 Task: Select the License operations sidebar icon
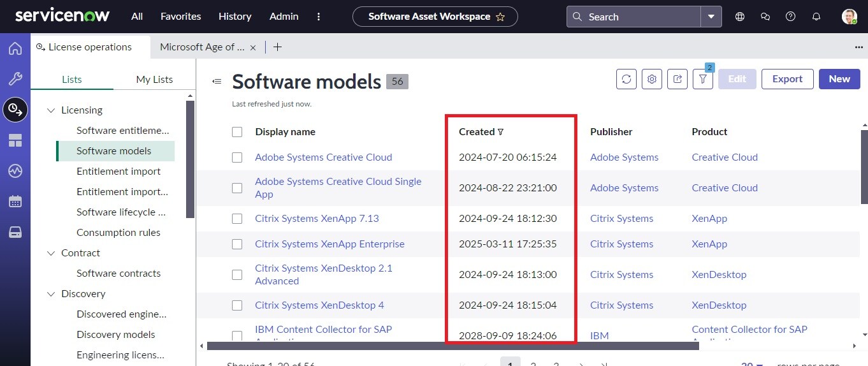[15, 110]
